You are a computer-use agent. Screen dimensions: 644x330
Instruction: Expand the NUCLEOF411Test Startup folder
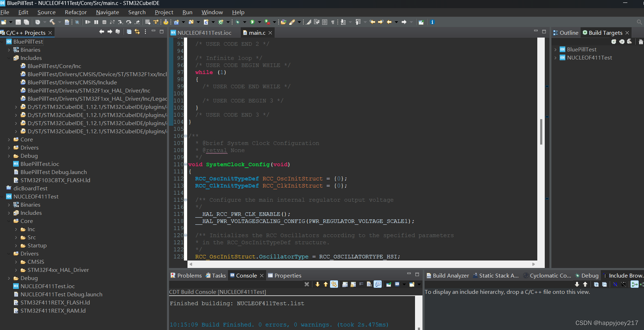click(16, 246)
